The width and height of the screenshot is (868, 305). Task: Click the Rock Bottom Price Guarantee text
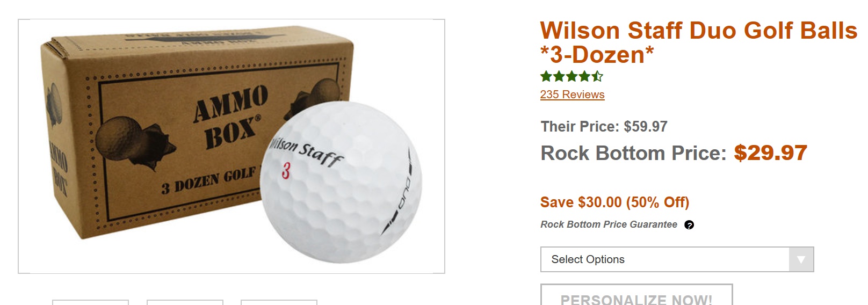click(609, 224)
